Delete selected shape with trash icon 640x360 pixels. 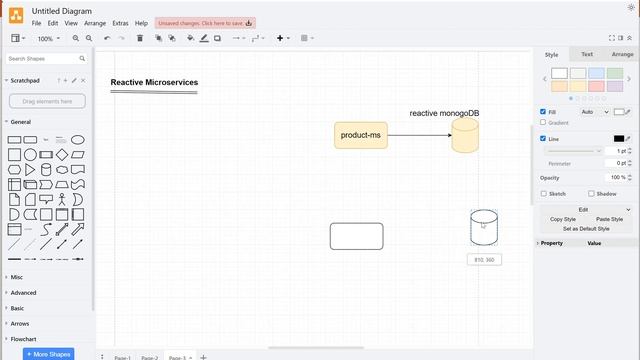click(140, 38)
